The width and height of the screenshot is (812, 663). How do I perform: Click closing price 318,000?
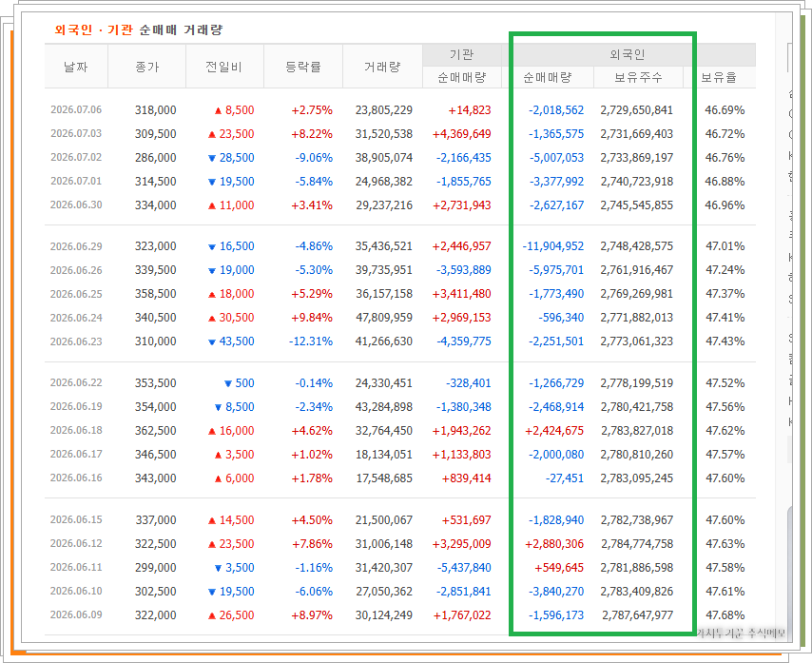[x=155, y=109]
